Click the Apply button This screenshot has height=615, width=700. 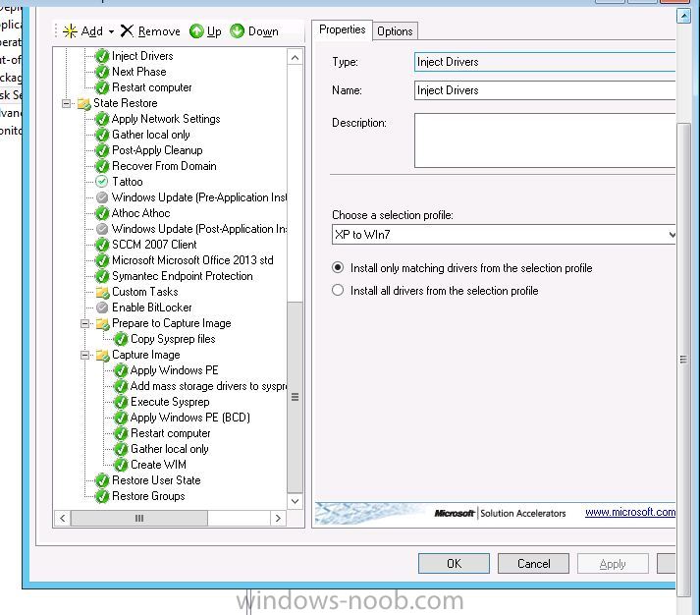[x=613, y=564]
